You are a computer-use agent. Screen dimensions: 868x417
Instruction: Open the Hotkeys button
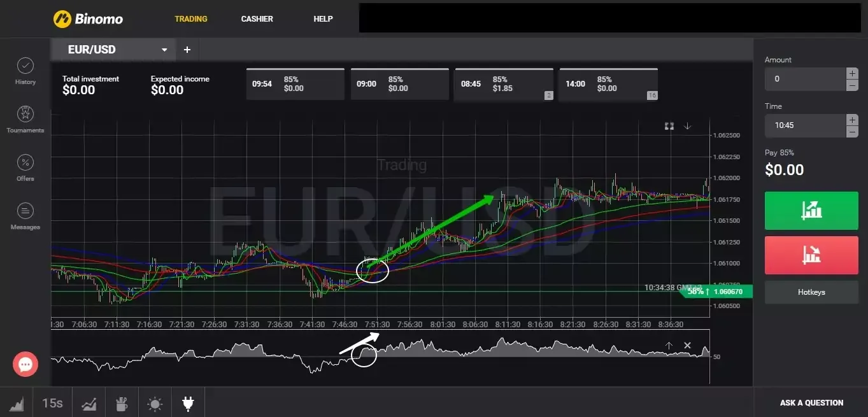click(811, 292)
